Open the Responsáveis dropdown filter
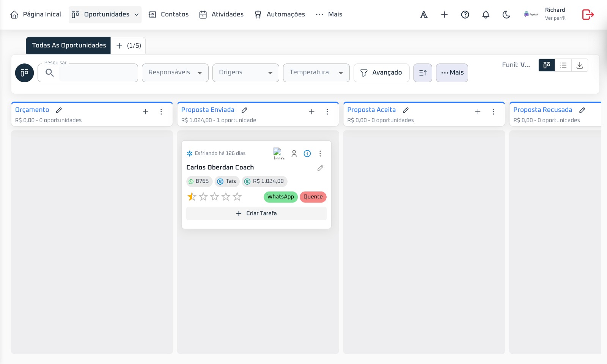607x364 pixels. [x=175, y=72]
